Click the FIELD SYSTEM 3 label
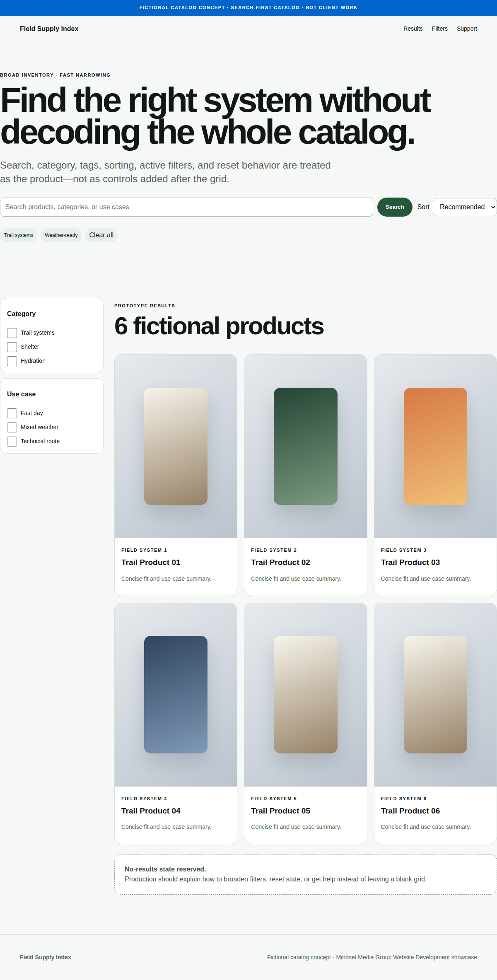This screenshot has height=980, width=497. pyautogui.click(x=404, y=550)
